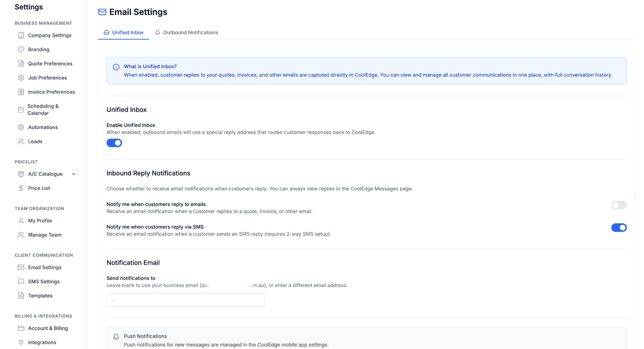This screenshot has height=349, width=644.
Task: Click the envelope icon beside Email Settings heading
Action: pos(102,12)
